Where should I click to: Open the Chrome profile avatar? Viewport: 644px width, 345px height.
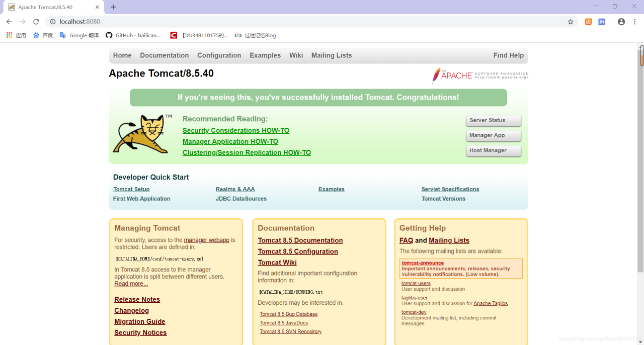point(621,22)
